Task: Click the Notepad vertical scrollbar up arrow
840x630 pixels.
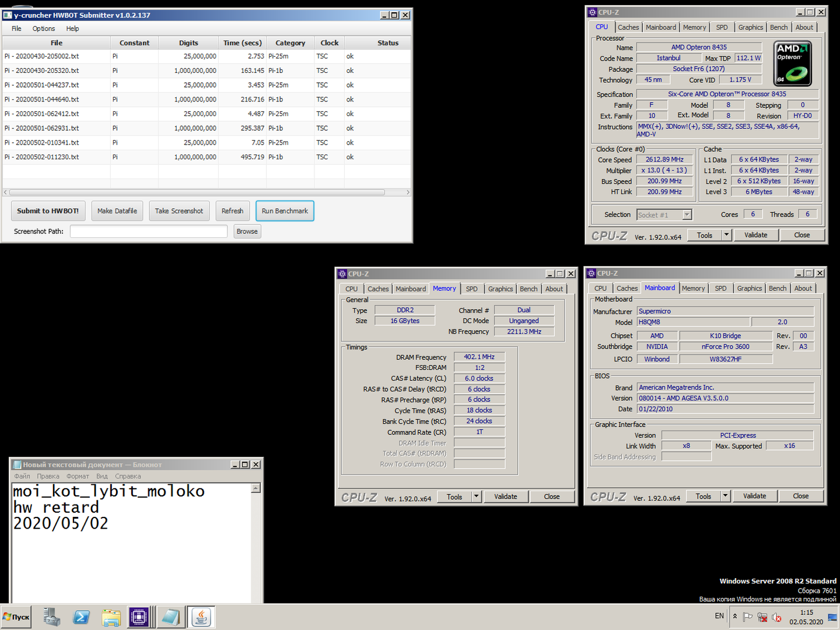Action: tap(256, 488)
